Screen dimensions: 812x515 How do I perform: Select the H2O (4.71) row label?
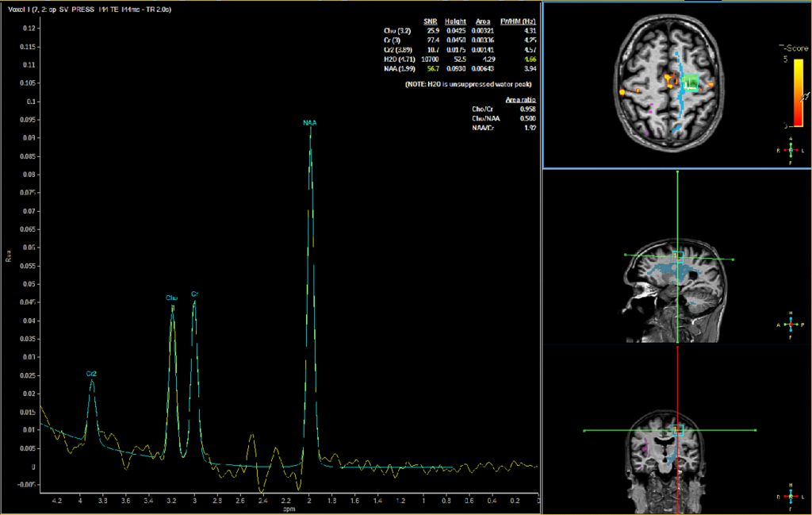pyautogui.click(x=400, y=59)
